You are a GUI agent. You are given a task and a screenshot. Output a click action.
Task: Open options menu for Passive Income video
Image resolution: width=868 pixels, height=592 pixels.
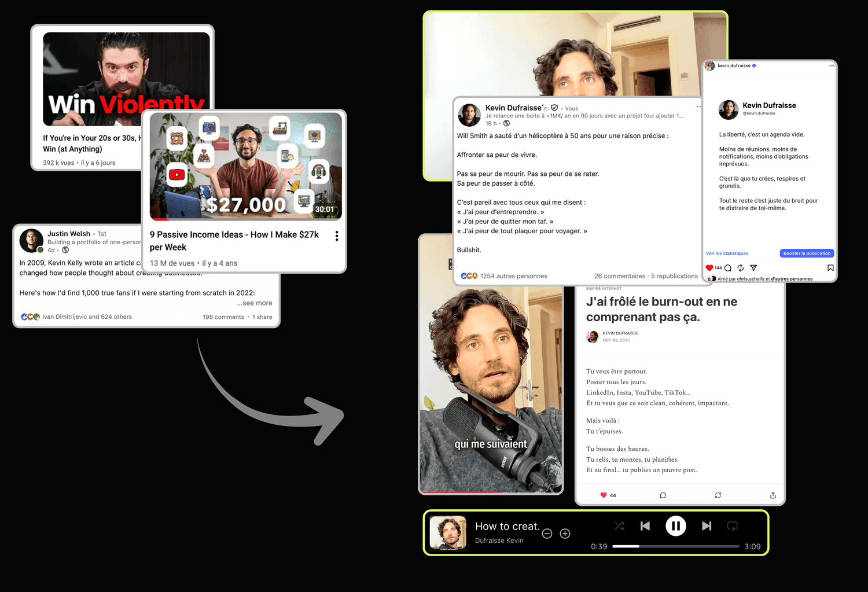(x=337, y=236)
